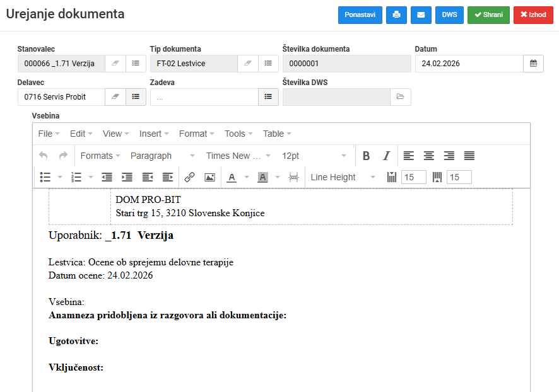Image resolution: width=559 pixels, height=392 pixels.
Task: Open the Tools menu
Action: tap(238, 134)
